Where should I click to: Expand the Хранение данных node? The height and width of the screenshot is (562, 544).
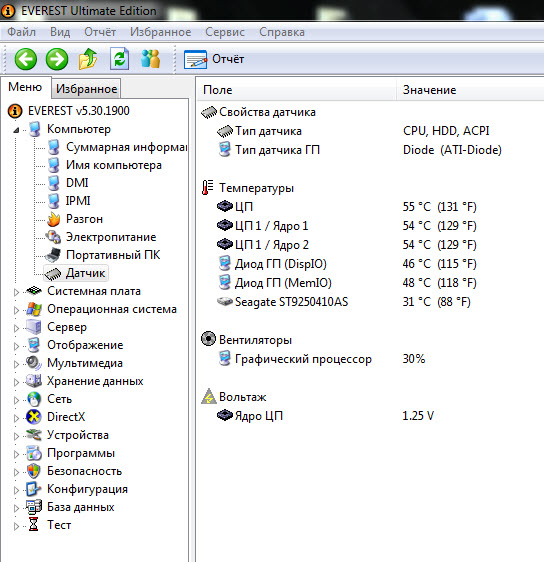tap(16, 382)
